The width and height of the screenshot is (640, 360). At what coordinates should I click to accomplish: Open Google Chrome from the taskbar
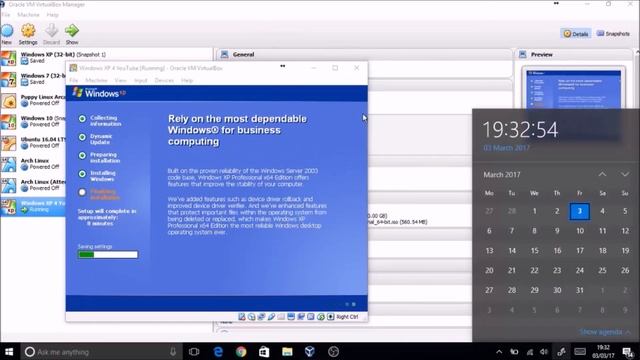[x=241, y=352]
